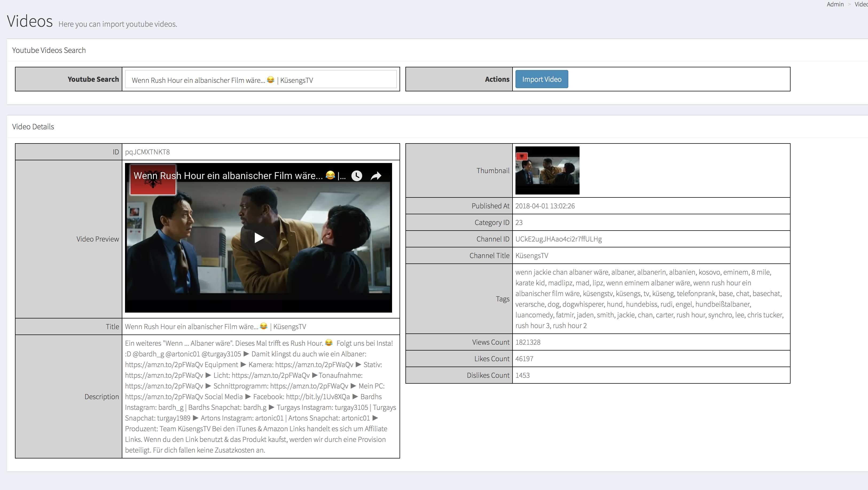The width and height of the screenshot is (868, 490).
Task: Click the Watch Later clock icon
Action: point(357,176)
